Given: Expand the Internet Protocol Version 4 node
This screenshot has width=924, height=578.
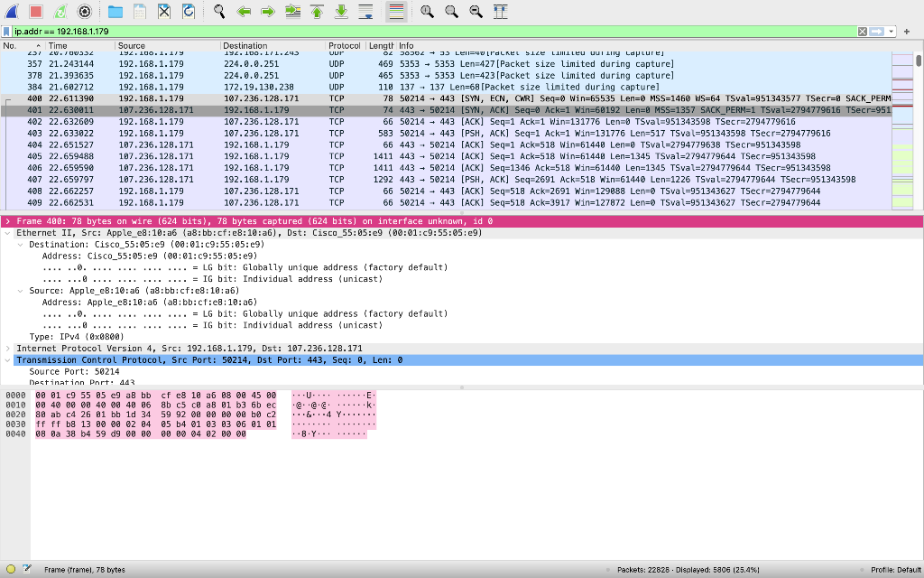Looking at the screenshot, I should coord(8,348).
